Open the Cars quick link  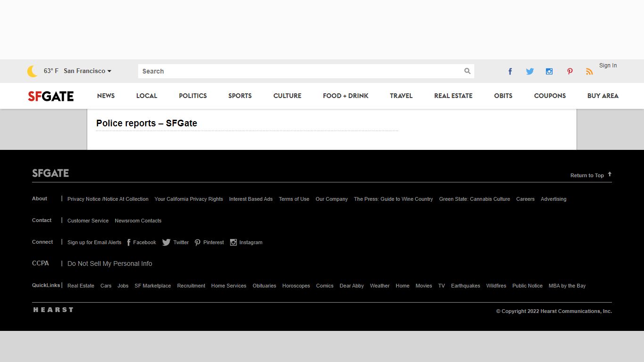[106, 286]
